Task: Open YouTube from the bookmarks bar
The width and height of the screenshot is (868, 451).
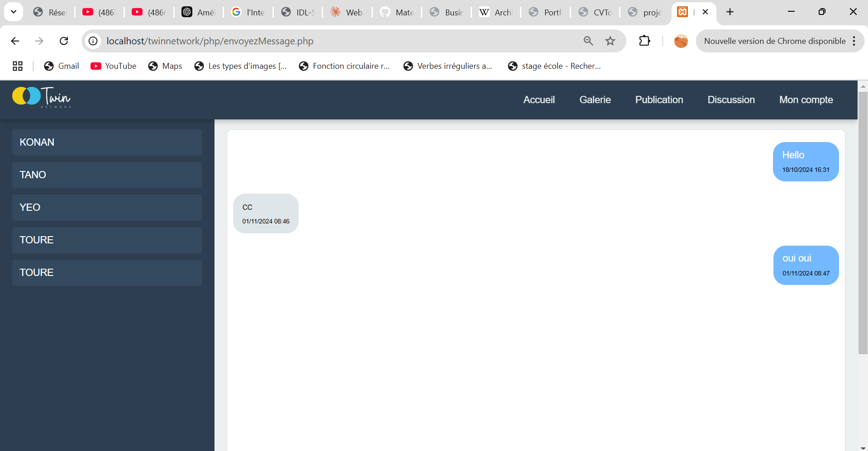Action: pyautogui.click(x=113, y=66)
